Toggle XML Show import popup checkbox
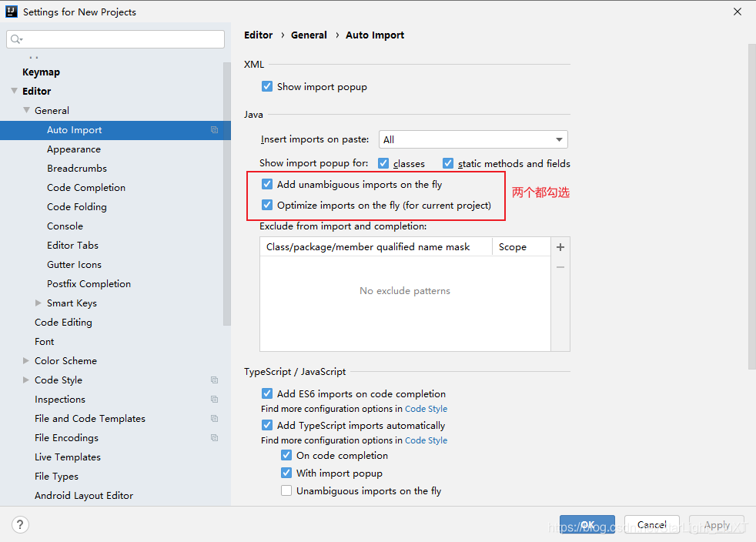Viewport: 756px width, 542px height. tap(267, 86)
